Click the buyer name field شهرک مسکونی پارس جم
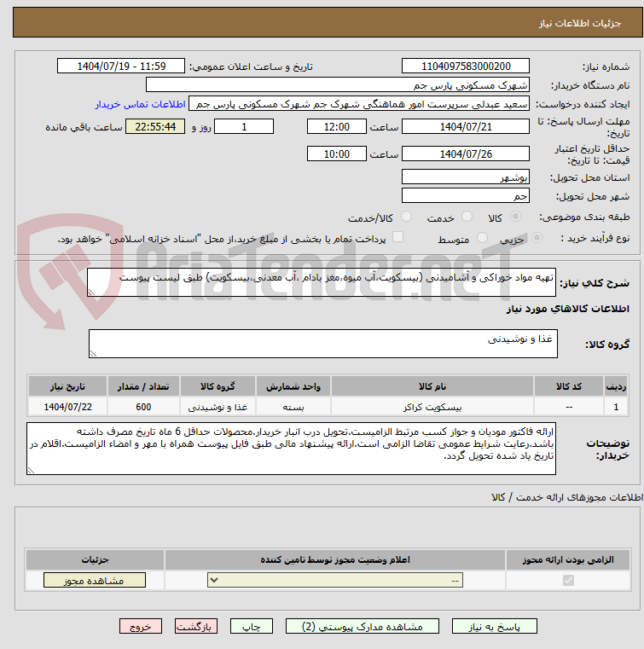The image size is (644, 649). [x=338, y=85]
